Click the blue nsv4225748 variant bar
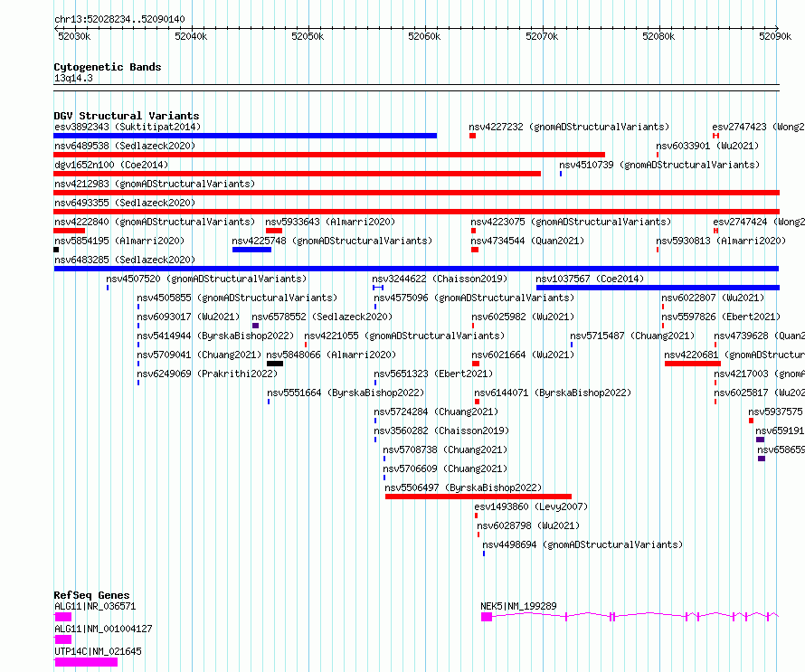The height and width of the screenshot is (672, 805). pyautogui.click(x=251, y=250)
